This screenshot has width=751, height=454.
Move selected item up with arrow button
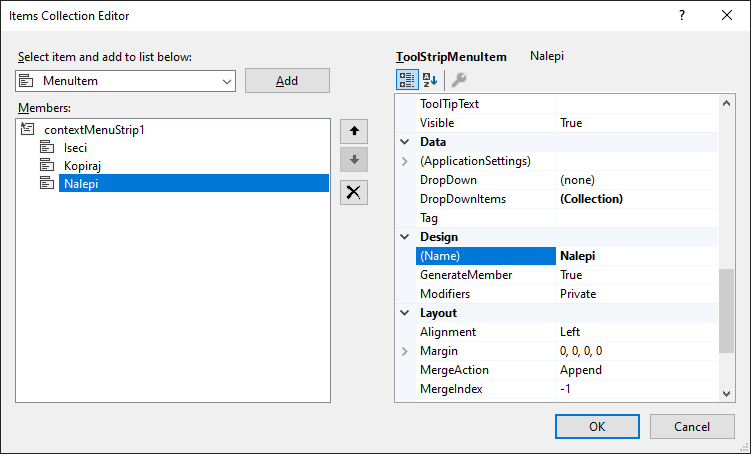pyautogui.click(x=353, y=131)
